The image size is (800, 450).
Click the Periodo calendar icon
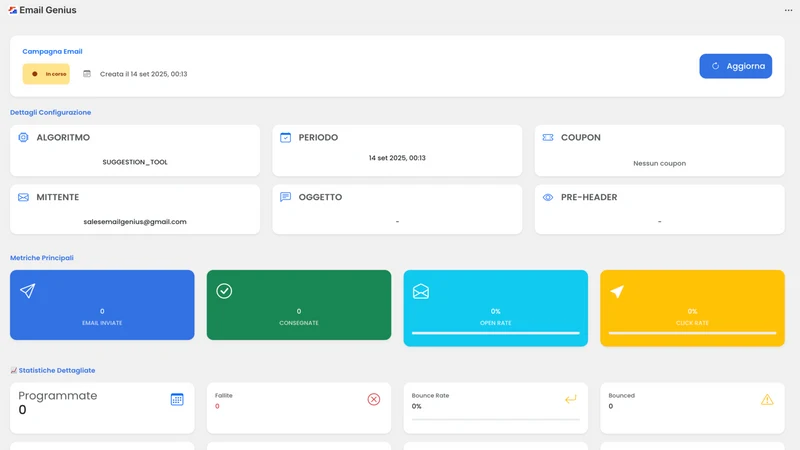click(x=285, y=137)
